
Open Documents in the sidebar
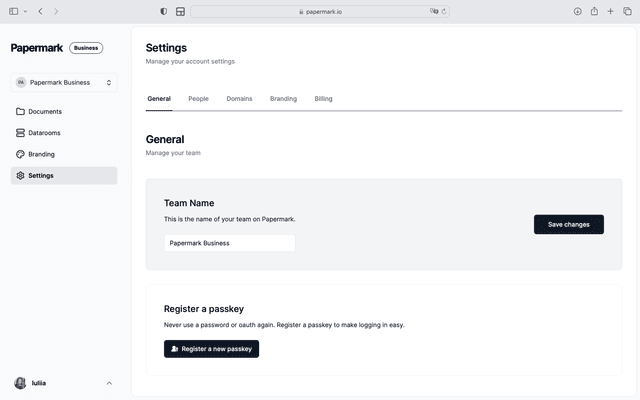pyautogui.click(x=64, y=111)
